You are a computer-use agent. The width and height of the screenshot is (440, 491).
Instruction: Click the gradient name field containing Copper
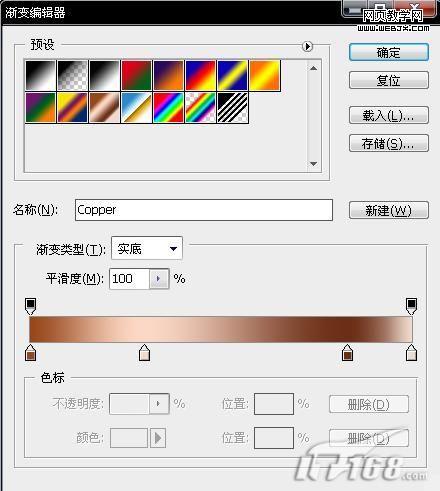coord(204,210)
